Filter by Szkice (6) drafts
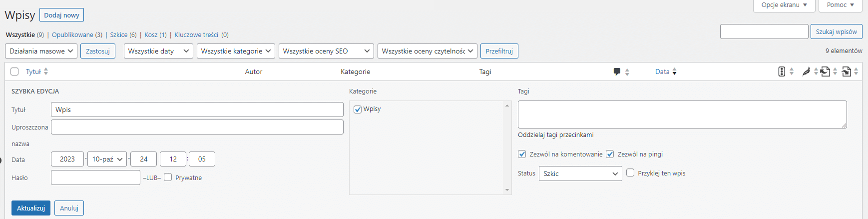The height and width of the screenshot is (219, 868). tap(123, 35)
